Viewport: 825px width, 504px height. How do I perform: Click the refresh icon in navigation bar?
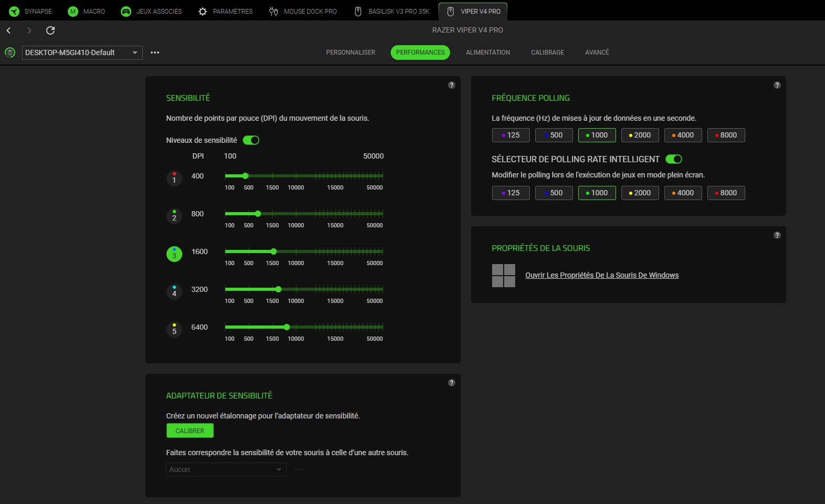pos(50,30)
